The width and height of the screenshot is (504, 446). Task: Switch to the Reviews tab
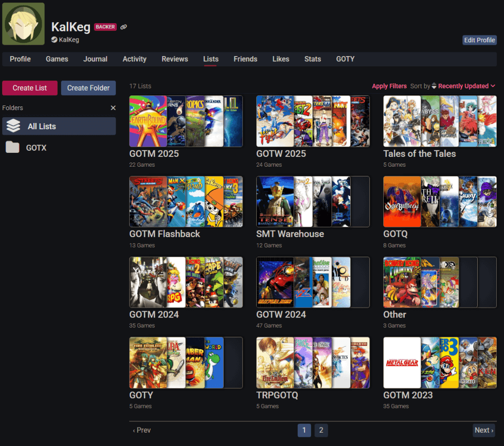(175, 59)
